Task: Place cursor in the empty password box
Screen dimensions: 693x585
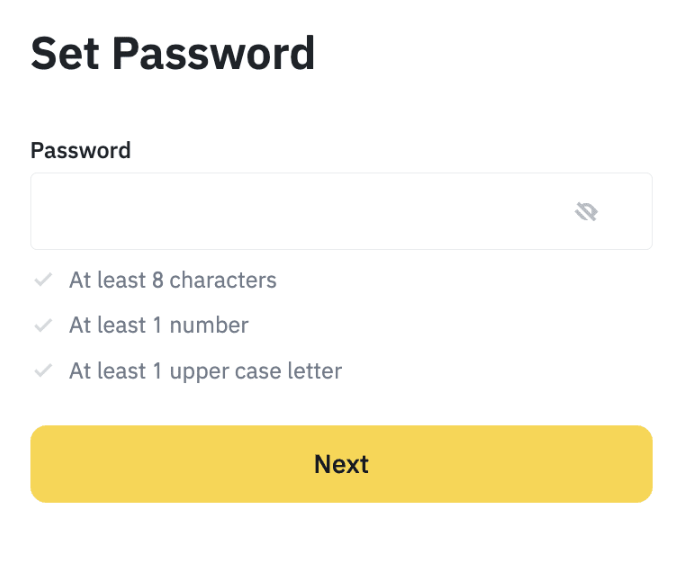Action: 341,211
